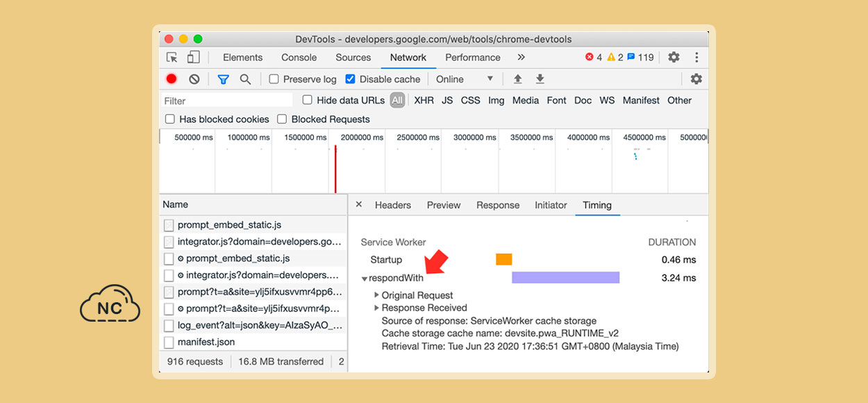This screenshot has width=868, height=403.
Task: Expand Response Received details
Action: 377,308
